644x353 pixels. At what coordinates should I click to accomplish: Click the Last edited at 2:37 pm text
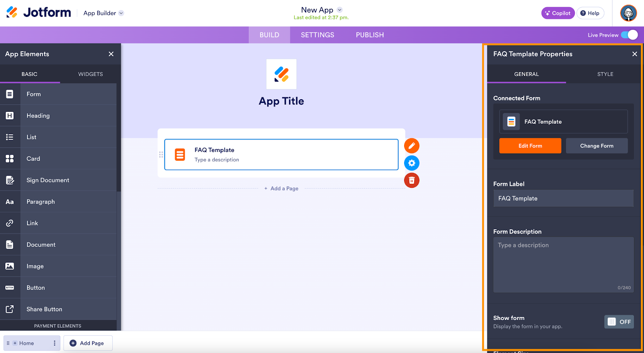(x=321, y=18)
